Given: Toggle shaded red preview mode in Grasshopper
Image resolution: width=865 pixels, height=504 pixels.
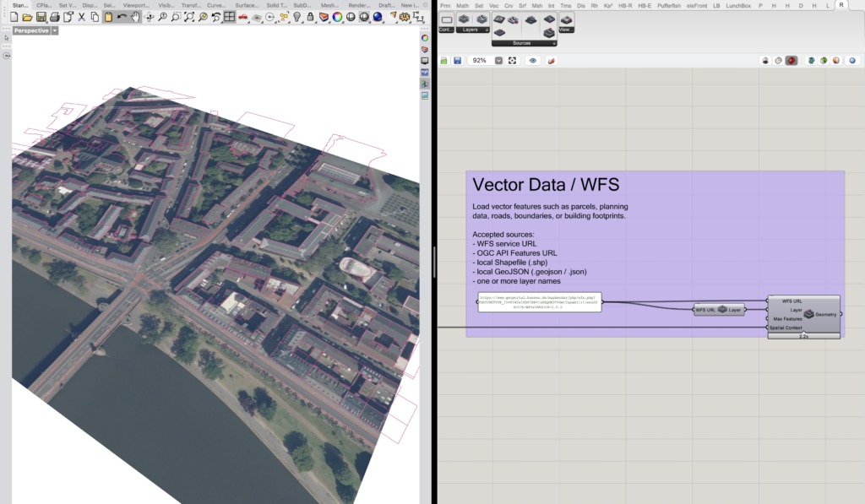Looking at the screenshot, I should (791, 61).
